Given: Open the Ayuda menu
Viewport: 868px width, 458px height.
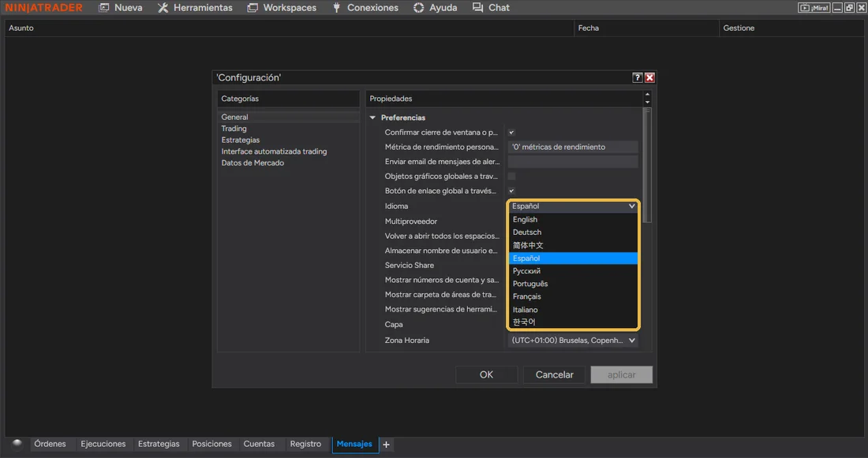Looking at the screenshot, I should point(435,8).
